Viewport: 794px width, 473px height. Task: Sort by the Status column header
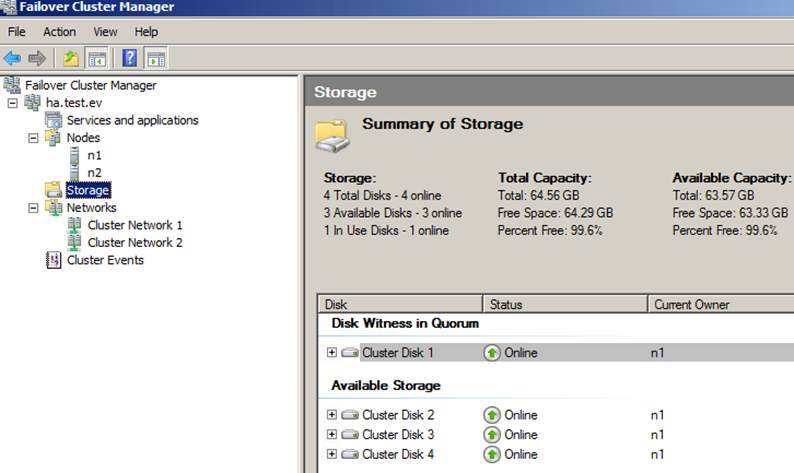(565, 304)
